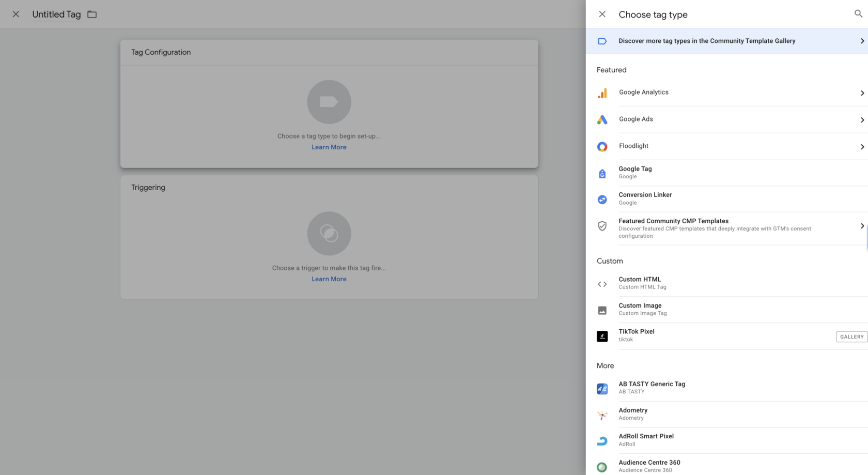Image resolution: width=868 pixels, height=475 pixels.
Task: Click the AB TASTY logo icon
Action: (x=602, y=389)
